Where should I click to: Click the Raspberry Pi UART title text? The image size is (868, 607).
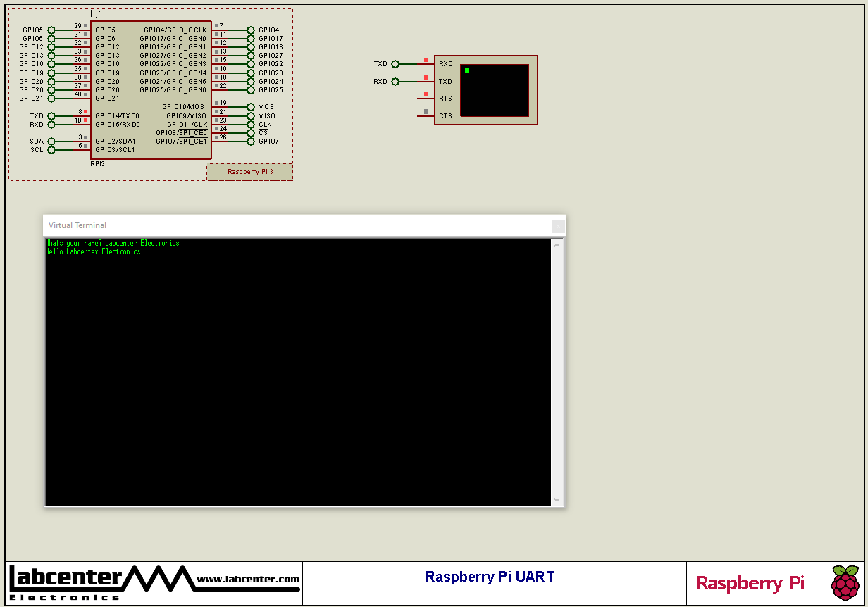(x=490, y=576)
